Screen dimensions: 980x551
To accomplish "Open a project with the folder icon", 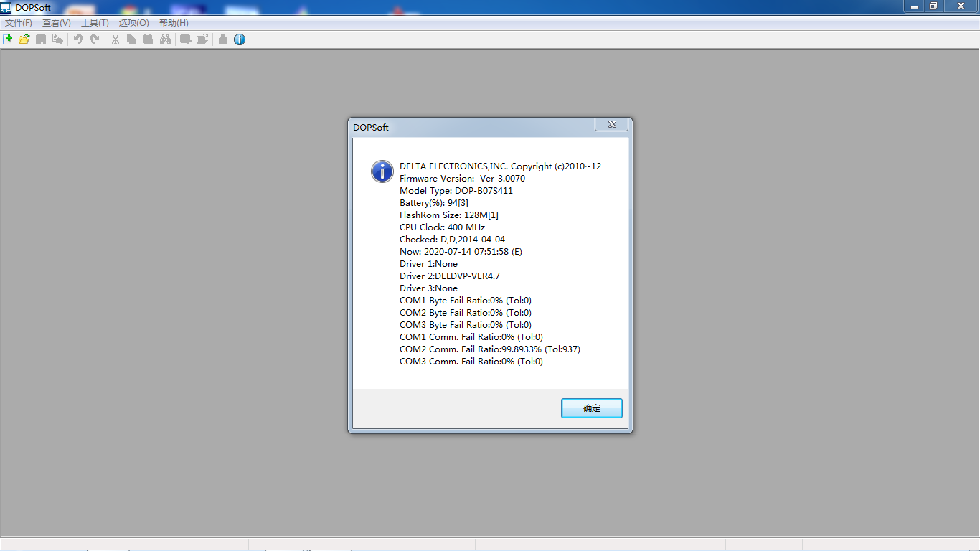I will tap(24, 39).
